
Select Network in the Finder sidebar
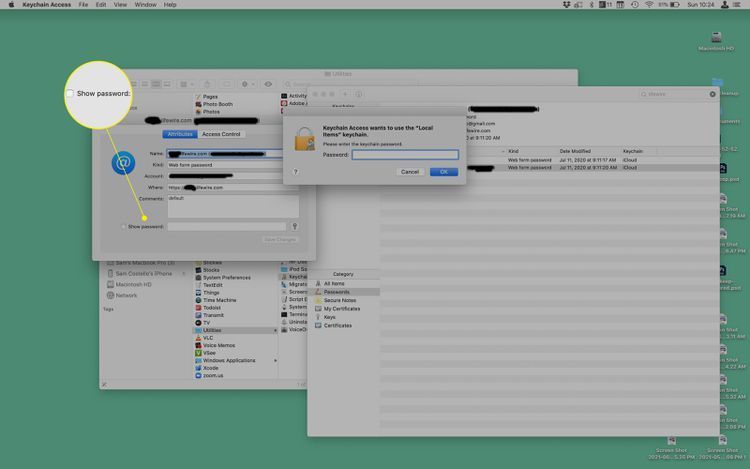click(x=126, y=295)
